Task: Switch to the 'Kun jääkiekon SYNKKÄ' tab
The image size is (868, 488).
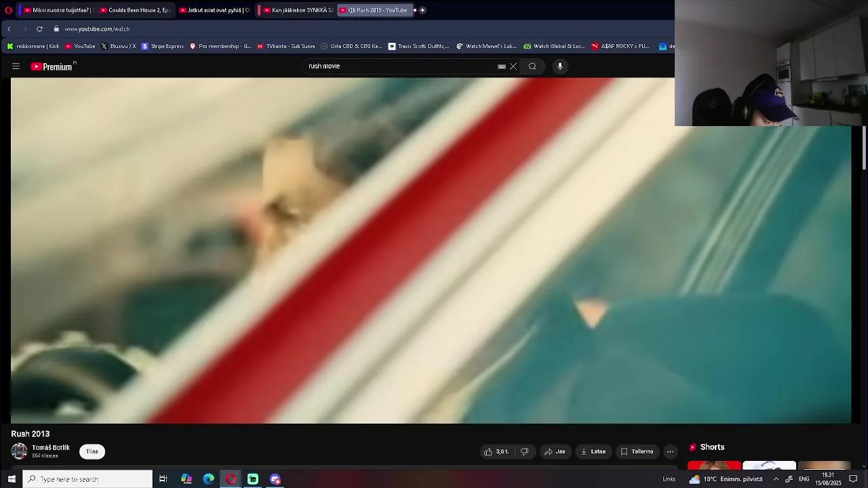Action: click(298, 10)
